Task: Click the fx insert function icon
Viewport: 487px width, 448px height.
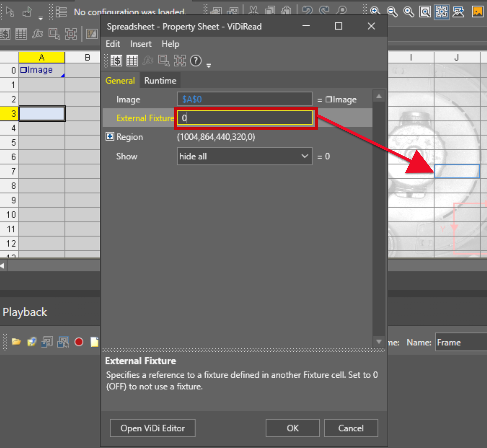Action: tap(38, 34)
